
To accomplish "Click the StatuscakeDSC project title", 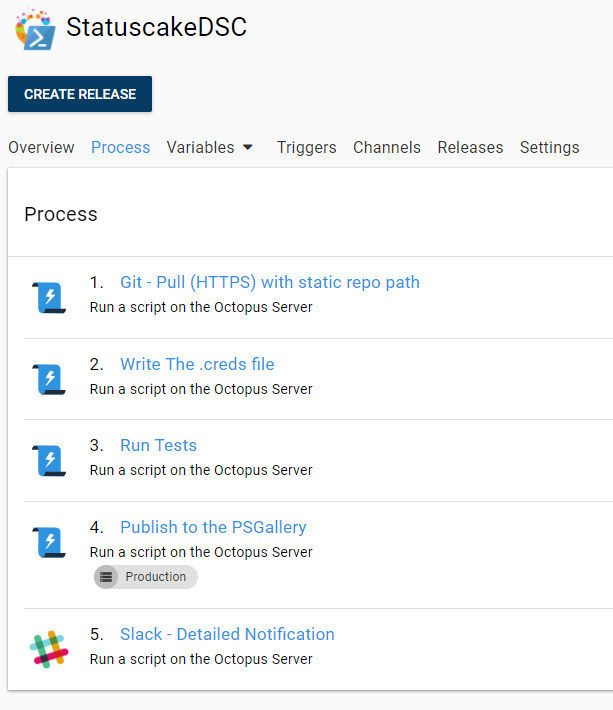I will coord(157,27).
